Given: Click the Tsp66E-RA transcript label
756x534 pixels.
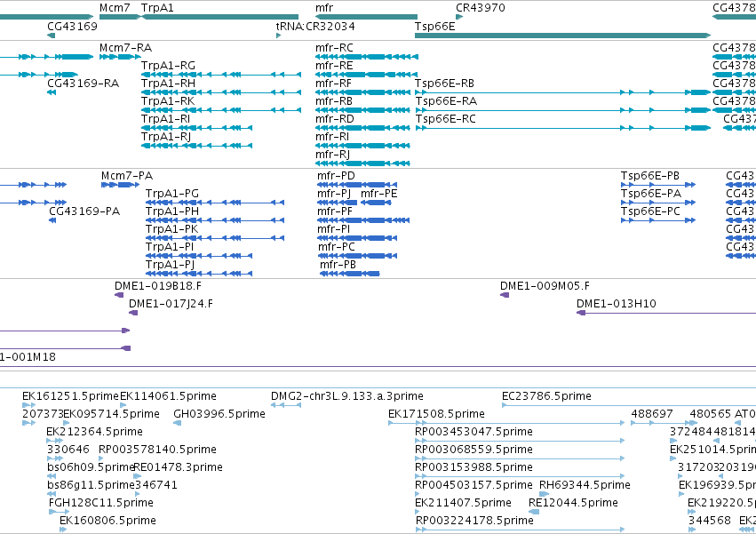Looking at the screenshot, I should (x=446, y=101).
